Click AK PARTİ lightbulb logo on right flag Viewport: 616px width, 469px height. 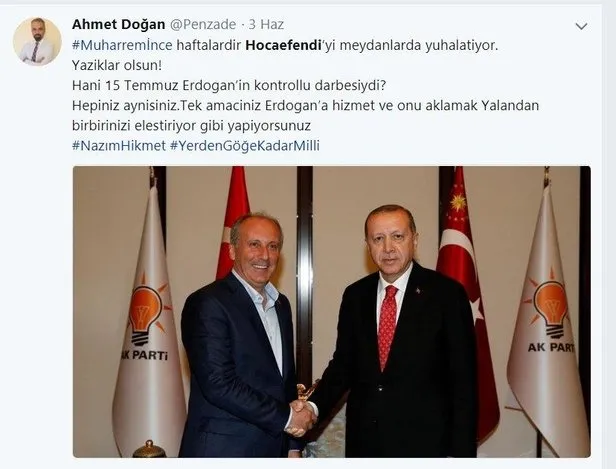(x=551, y=304)
